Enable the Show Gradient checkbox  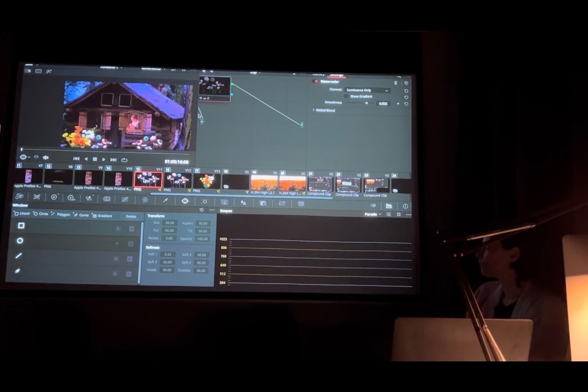tap(346, 96)
